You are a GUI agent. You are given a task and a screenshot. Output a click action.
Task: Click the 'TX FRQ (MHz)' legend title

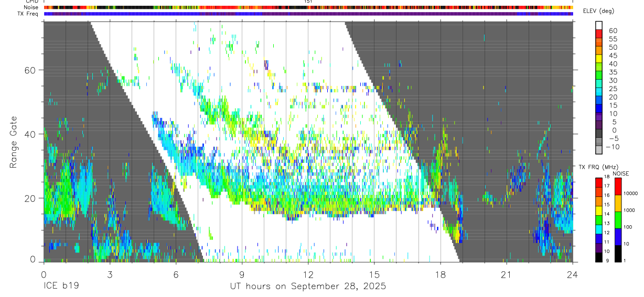[x=599, y=167]
